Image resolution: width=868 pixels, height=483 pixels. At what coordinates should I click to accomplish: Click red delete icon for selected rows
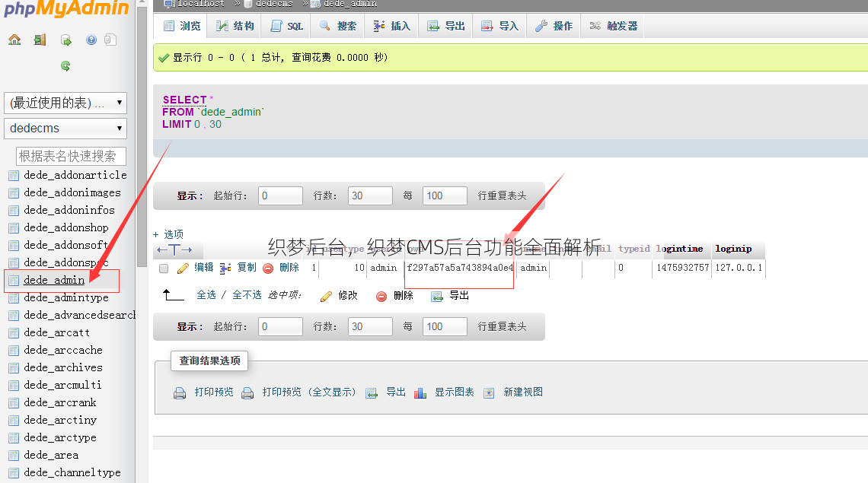point(381,297)
